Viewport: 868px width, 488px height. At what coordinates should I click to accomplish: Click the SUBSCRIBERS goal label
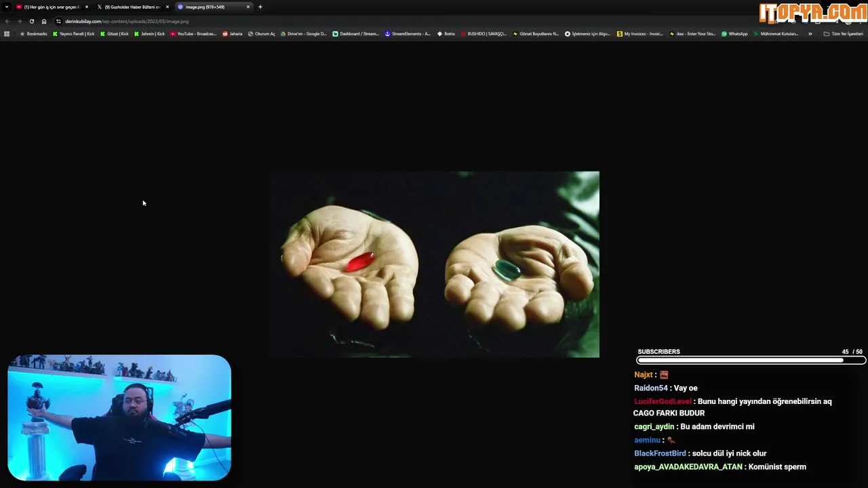click(658, 352)
